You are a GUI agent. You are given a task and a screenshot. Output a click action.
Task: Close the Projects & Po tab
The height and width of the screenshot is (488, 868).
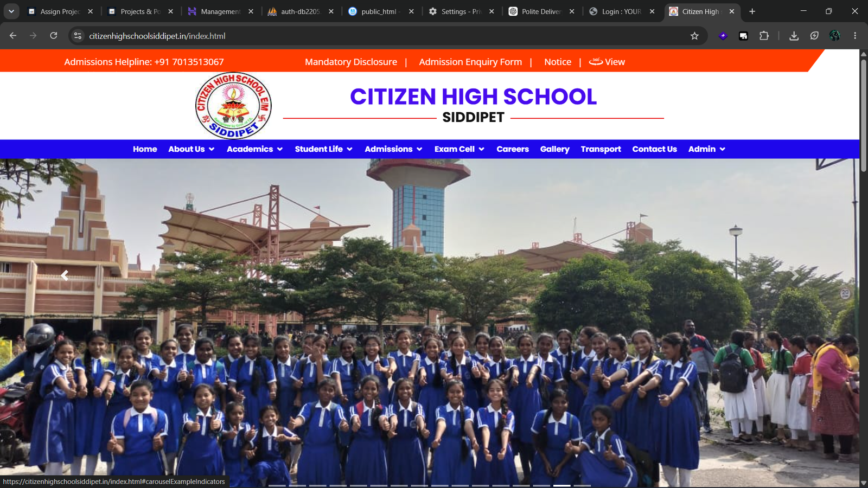tap(171, 11)
